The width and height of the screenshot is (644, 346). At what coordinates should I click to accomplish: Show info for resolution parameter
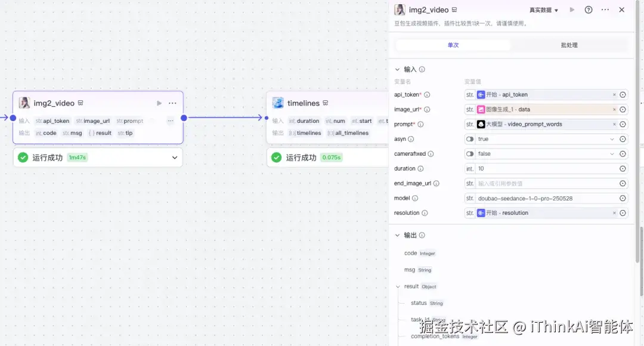[425, 214]
